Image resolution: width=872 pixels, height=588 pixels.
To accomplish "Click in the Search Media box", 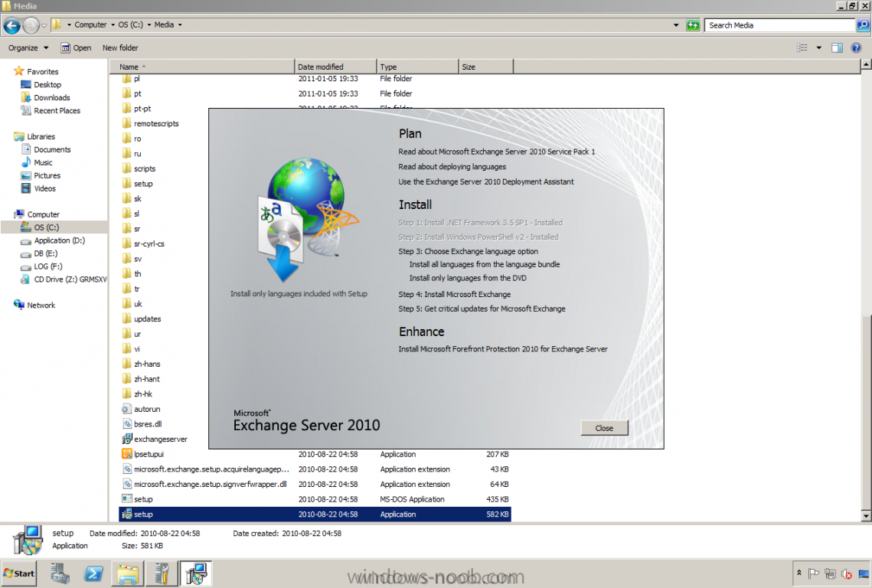I will click(x=780, y=25).
